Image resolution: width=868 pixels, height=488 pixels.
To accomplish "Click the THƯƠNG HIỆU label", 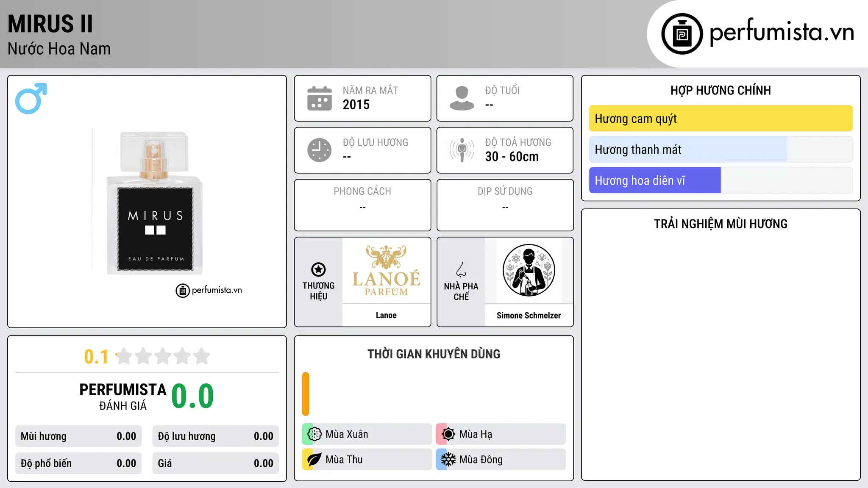I will [318, 291].
